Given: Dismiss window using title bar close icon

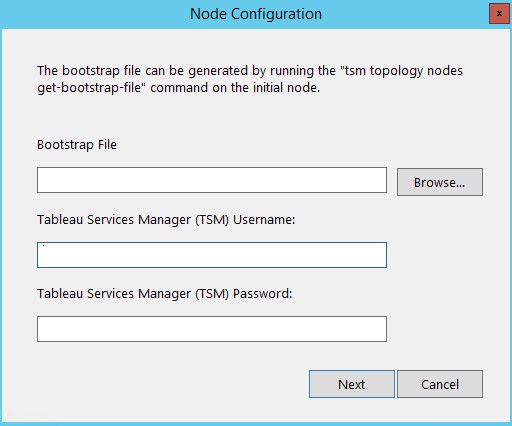Looking at the screenshot, I should pyautogui.click(x=499, y=14).
